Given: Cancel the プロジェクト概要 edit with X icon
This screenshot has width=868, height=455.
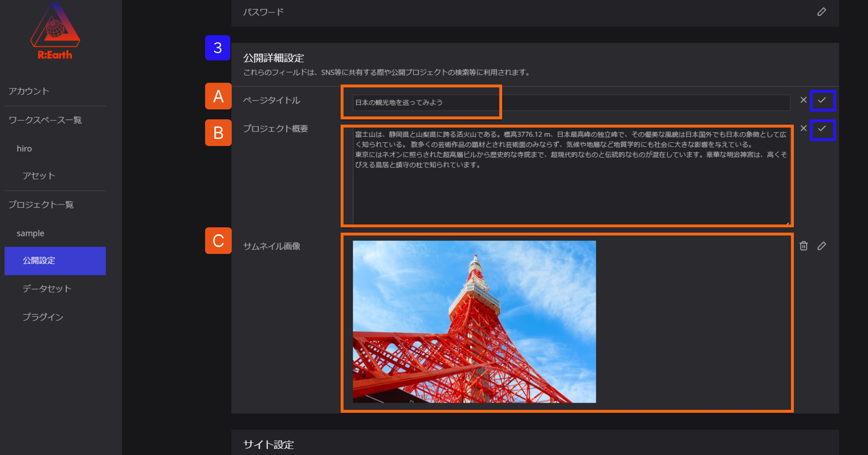Looking at the screenshot, I should pyautogui.click(x=803, y=128).
